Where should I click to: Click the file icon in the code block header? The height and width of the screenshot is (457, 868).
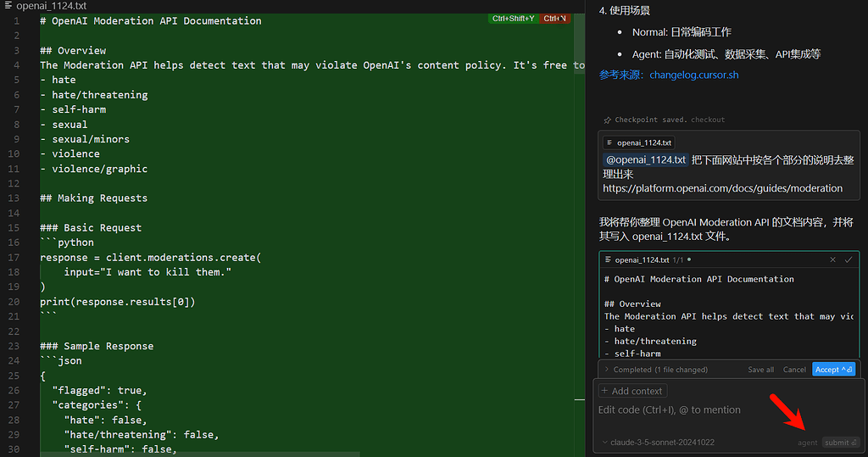(608, 259)
